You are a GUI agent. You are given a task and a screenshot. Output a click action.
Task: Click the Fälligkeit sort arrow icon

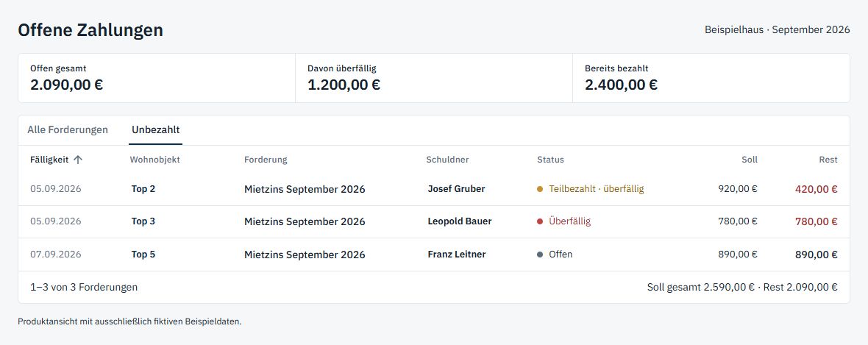[78, 160]
